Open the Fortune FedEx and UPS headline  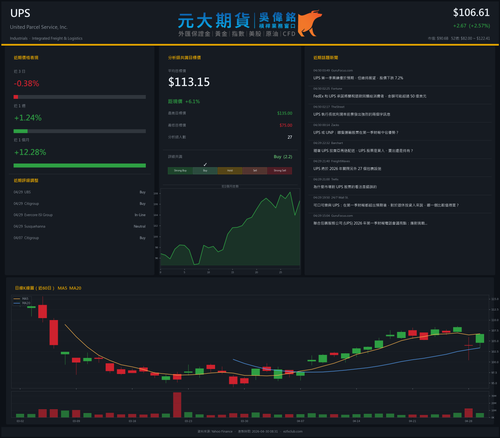coord(369,96)
